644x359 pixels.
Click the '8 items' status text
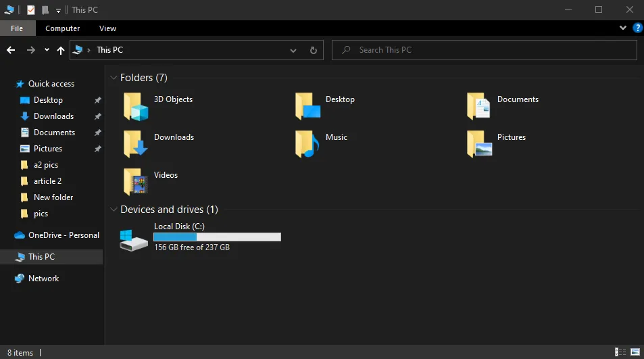[20, 353]
